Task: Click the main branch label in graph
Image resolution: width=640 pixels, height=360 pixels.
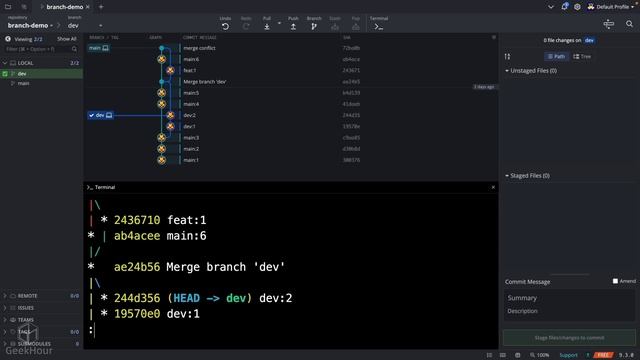Action: click(98, 48)
